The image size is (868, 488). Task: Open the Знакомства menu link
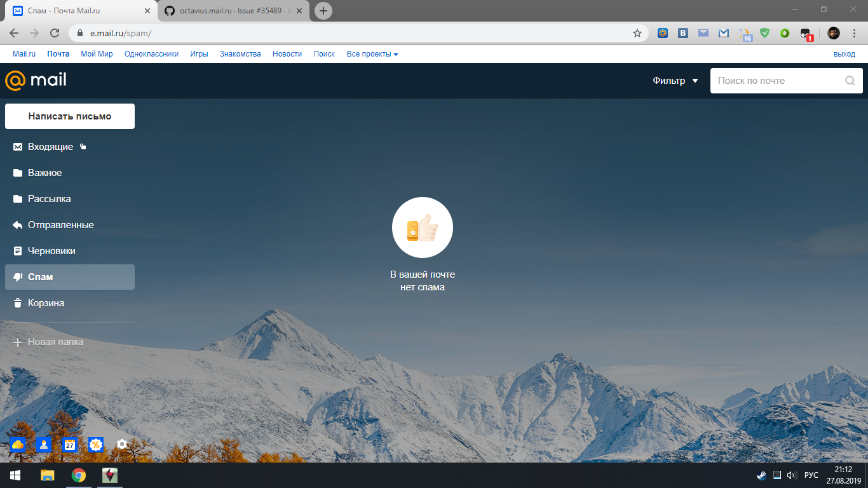point(240,53)
